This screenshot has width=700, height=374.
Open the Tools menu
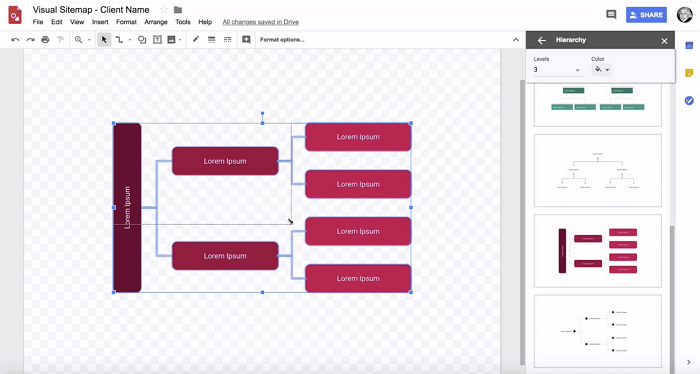(x=183, y=22)
